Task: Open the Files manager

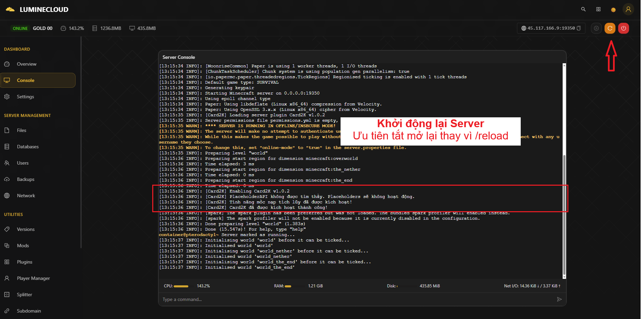Action: pos(21,130)
